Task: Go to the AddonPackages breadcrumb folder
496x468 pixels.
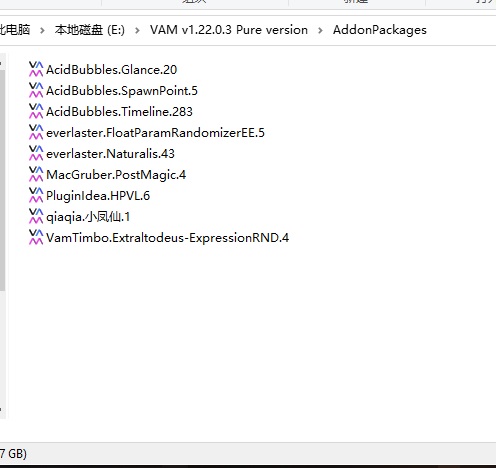Action: point(380,30)
